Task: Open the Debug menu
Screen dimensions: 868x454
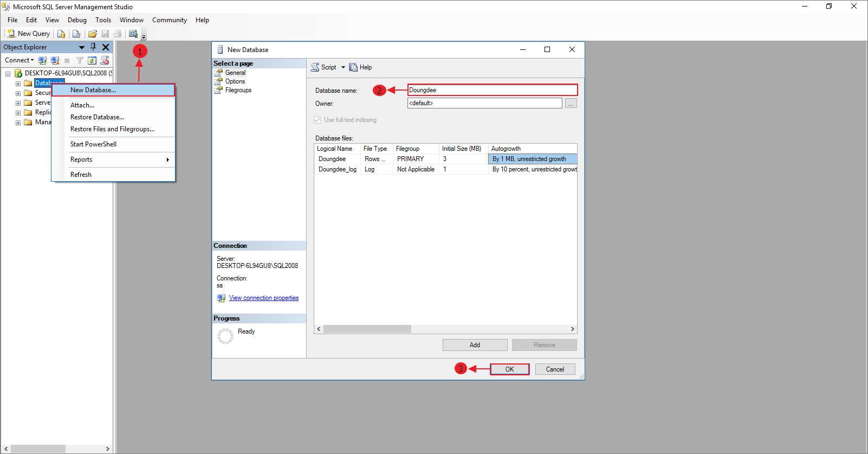Action: pyautogui.click(x=77, y=20)
